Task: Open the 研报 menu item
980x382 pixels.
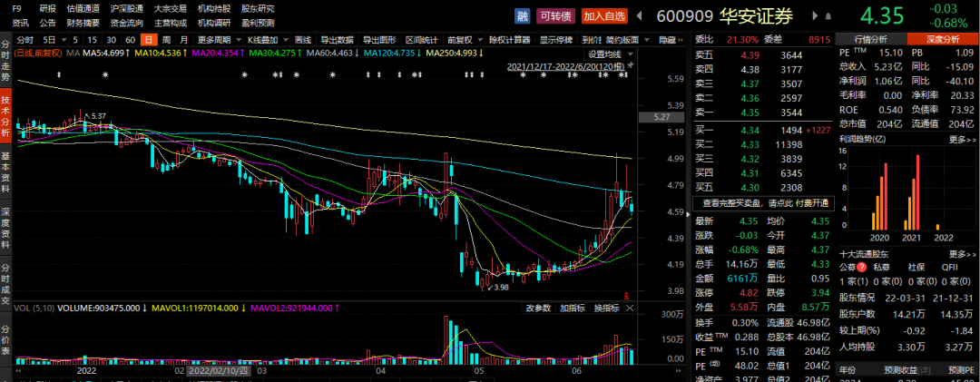Action: pyautogui.click(x=47, y=9)
